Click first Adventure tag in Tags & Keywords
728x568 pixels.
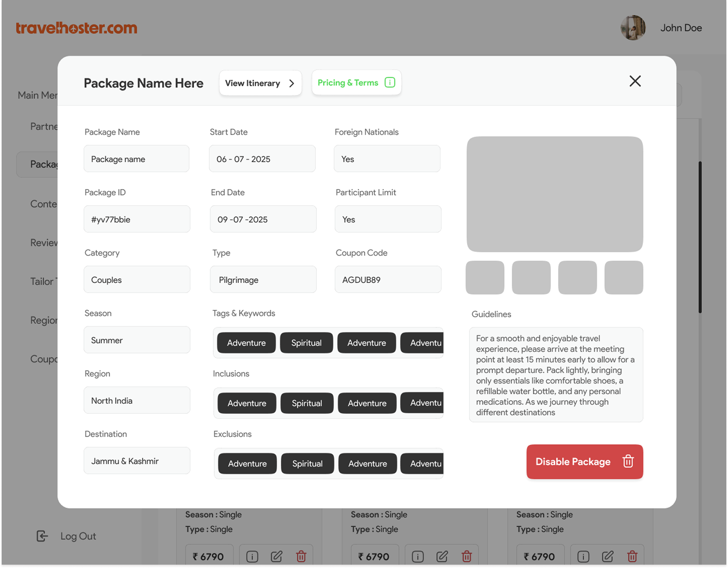coord(247,343)
